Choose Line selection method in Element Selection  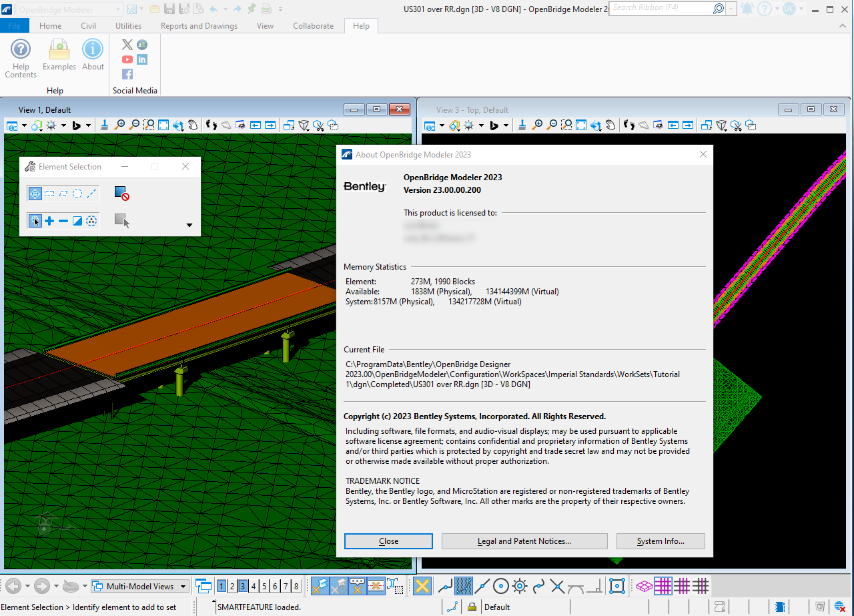click(x=91, y=194)
